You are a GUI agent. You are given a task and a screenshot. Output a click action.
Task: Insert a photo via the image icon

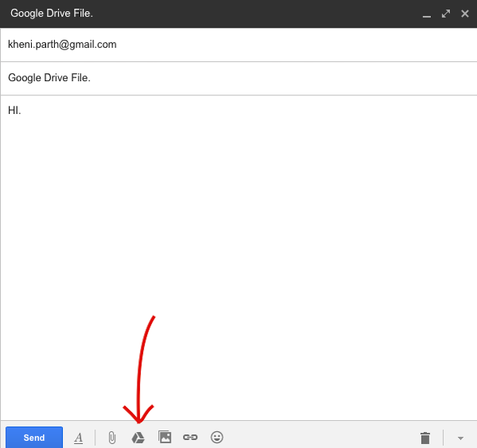tap(165, 438)
